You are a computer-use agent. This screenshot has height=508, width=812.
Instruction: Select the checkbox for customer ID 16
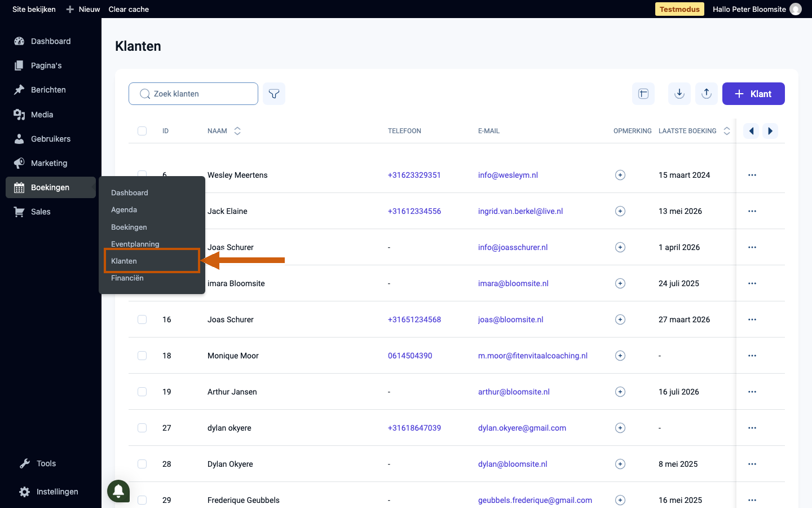pos(142,319)
